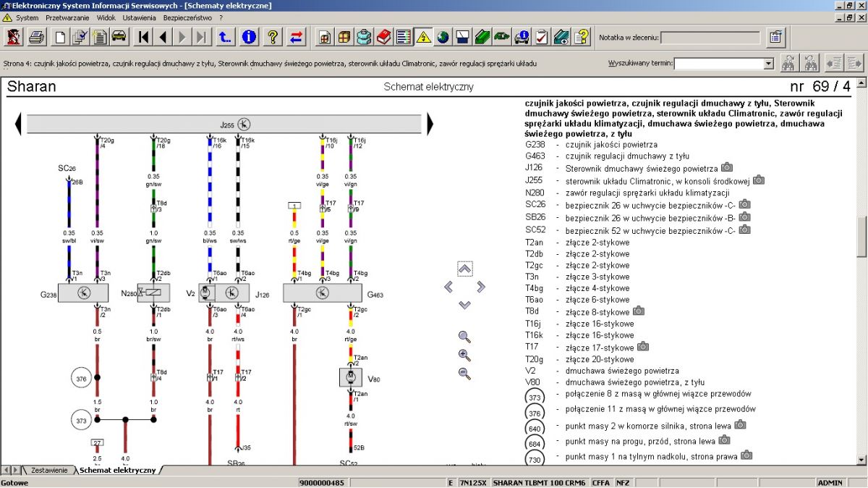Screen dimensions: 868x488
Task: Pan diagram up with chevron arrow
Action: click(465, 269)
